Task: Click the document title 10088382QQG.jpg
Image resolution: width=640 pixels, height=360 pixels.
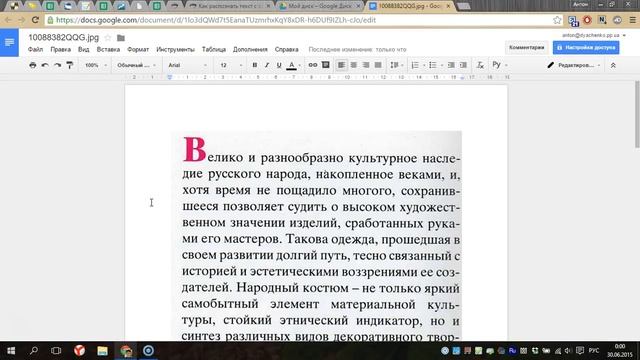Action: pos(64,38)
